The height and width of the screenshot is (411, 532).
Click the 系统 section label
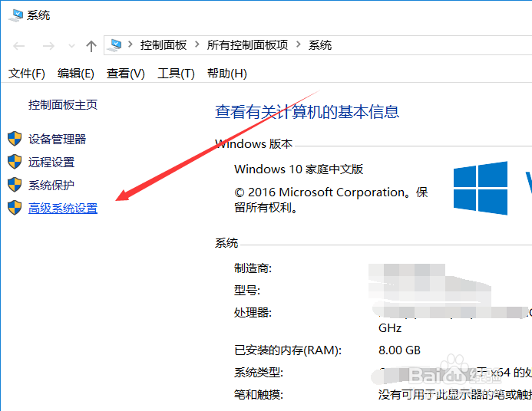point(226,243)
